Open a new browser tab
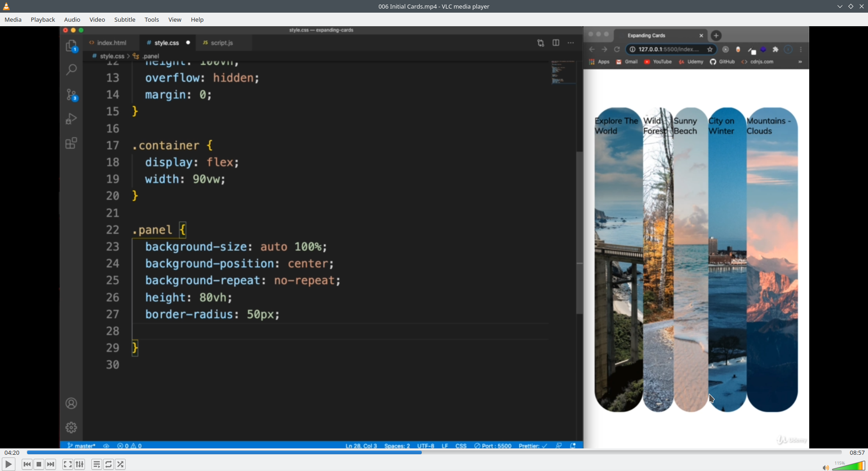The width and height of the screenshot is (868, 471). tap(716, 35)
